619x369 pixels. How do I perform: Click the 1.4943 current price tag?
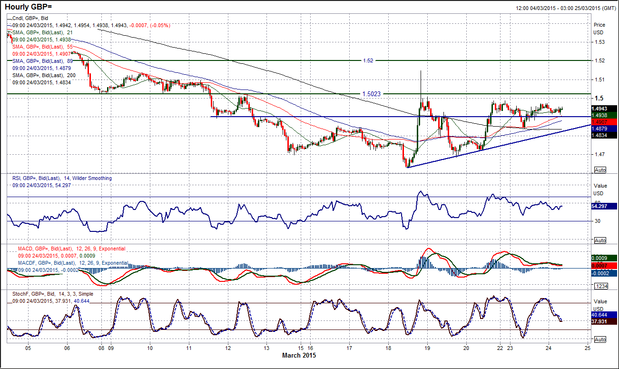pyautogui.click(x=604, y=109)
